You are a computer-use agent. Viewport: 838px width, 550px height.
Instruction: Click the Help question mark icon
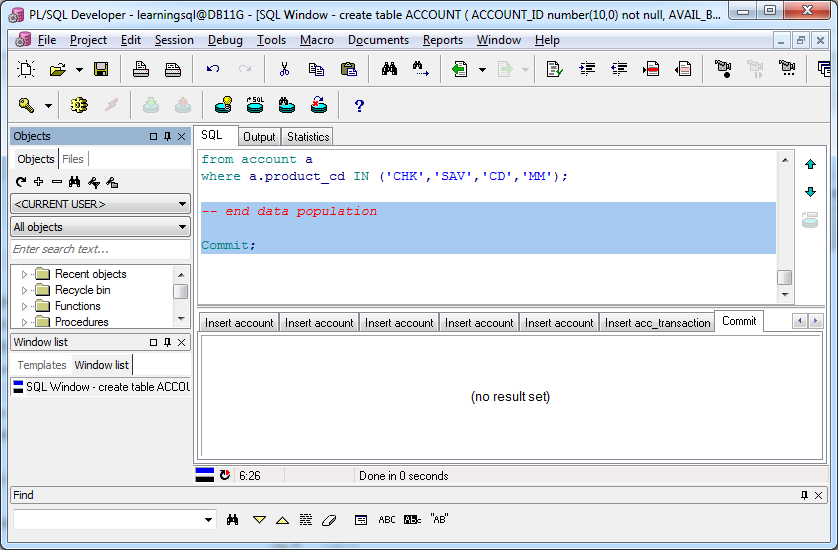click(359, 106)
